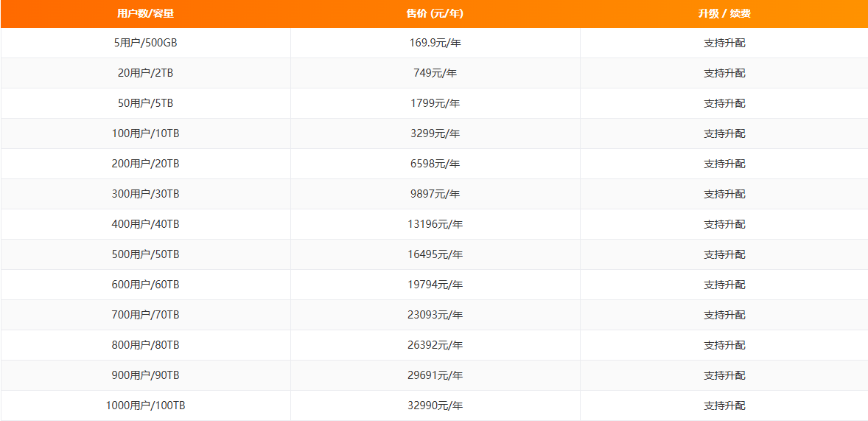868x421 pixels.
Task: Click 支持升配 in the 800用户/80TB row
Action: pyautogui.click(x=724, y=345)
